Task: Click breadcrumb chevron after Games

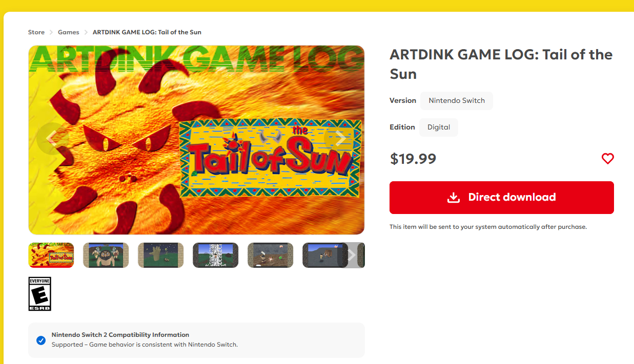Action: [86, 32]
